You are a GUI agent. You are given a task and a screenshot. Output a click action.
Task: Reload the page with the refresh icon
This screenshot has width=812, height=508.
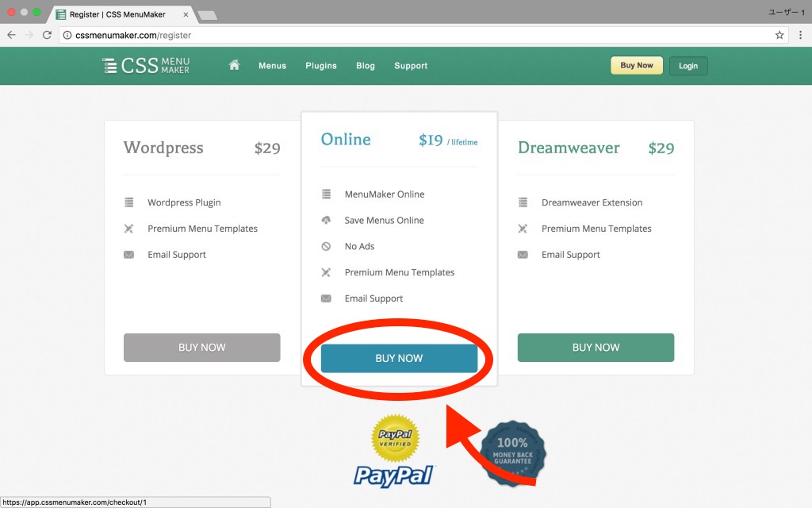[47, 35]
